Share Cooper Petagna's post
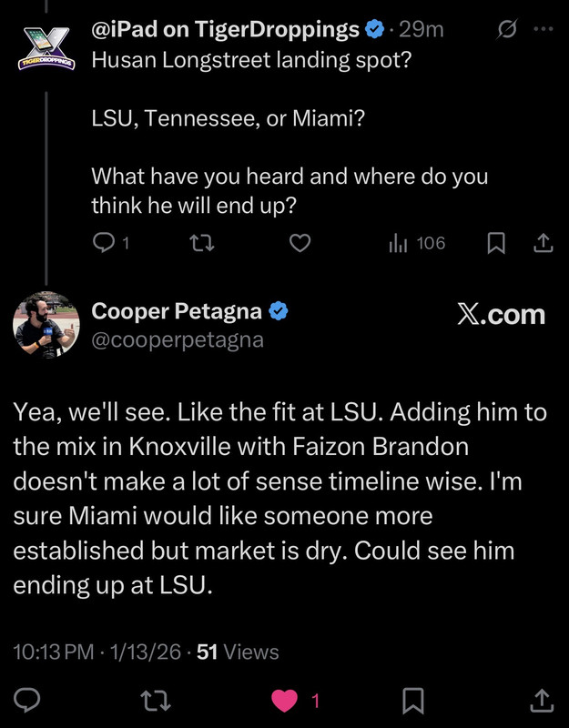The image size is (569, 728). pyautogui.click(x=541, y=700)
